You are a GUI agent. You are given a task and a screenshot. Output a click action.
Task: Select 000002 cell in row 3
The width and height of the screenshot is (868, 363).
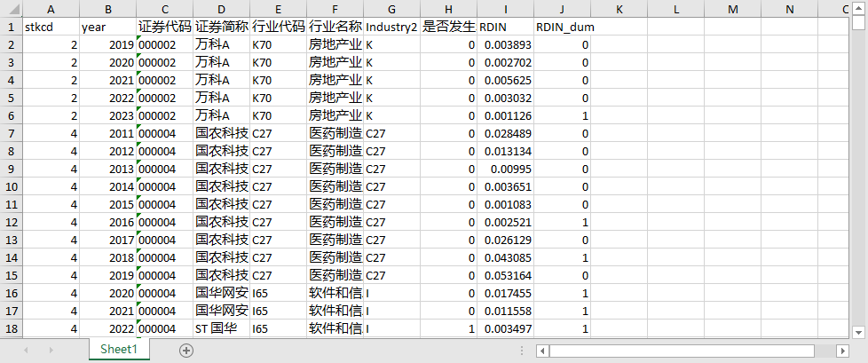coord(165,62)
